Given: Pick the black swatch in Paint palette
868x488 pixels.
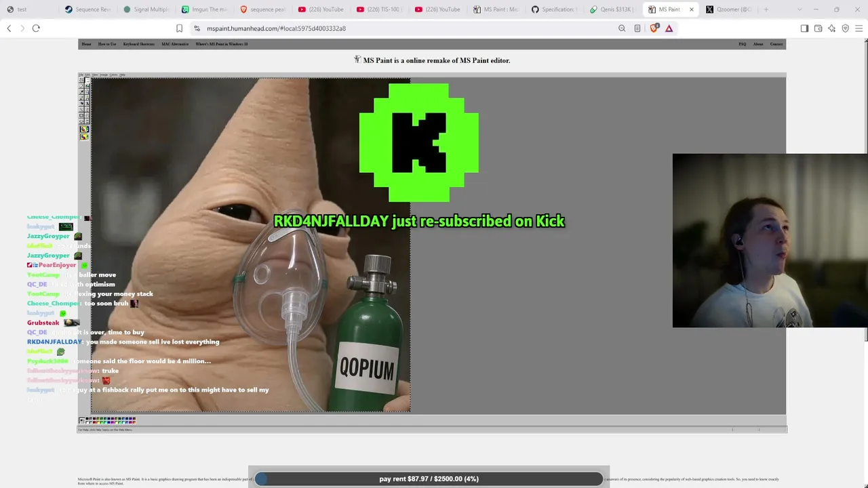Looking at the screenshot, I should (x=87, y=419).
